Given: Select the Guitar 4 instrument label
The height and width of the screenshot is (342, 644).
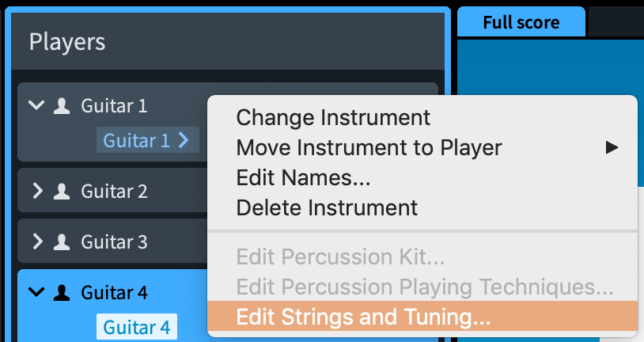Looking at the screenshot, I should [x=137, y=327].
